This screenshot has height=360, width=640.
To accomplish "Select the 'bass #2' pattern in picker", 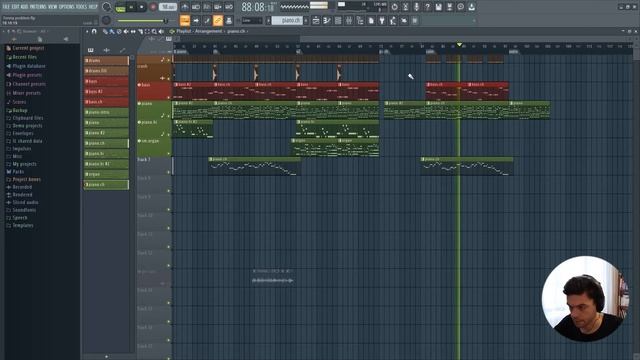I will click(x=107, y=92).
